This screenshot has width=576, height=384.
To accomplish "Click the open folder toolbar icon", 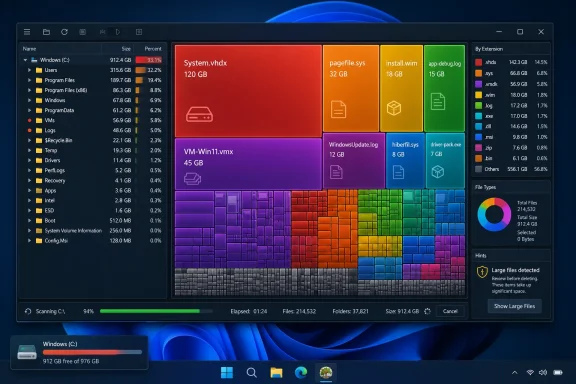I will [x=46, y=32].
